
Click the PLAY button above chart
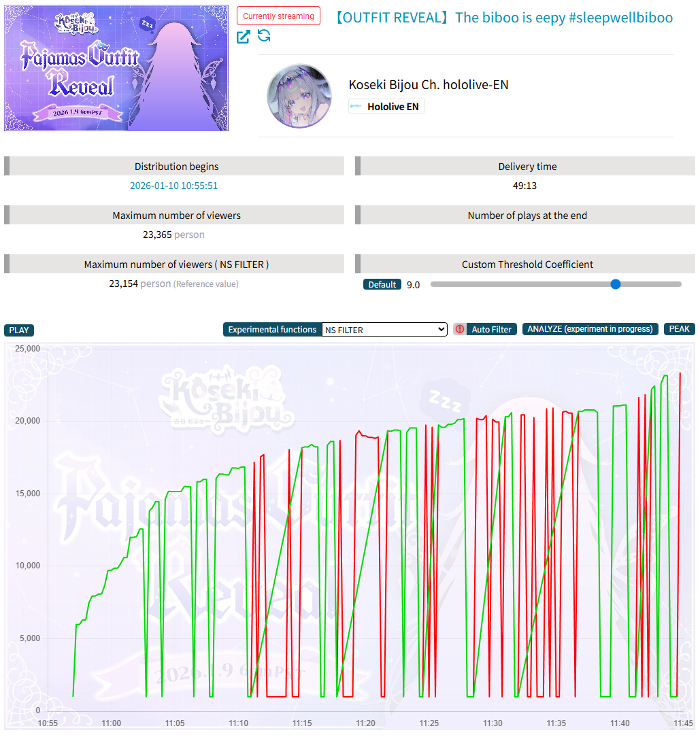(19, 330)
